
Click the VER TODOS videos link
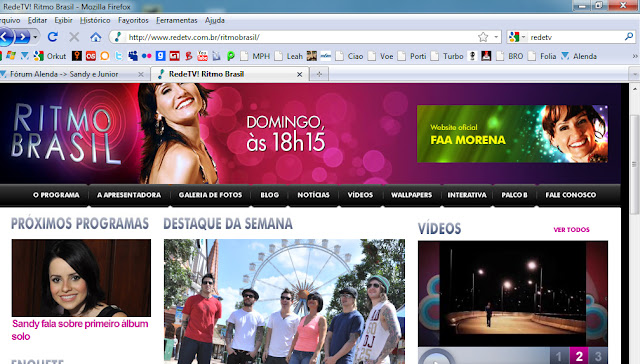click(x=571, y=230)
